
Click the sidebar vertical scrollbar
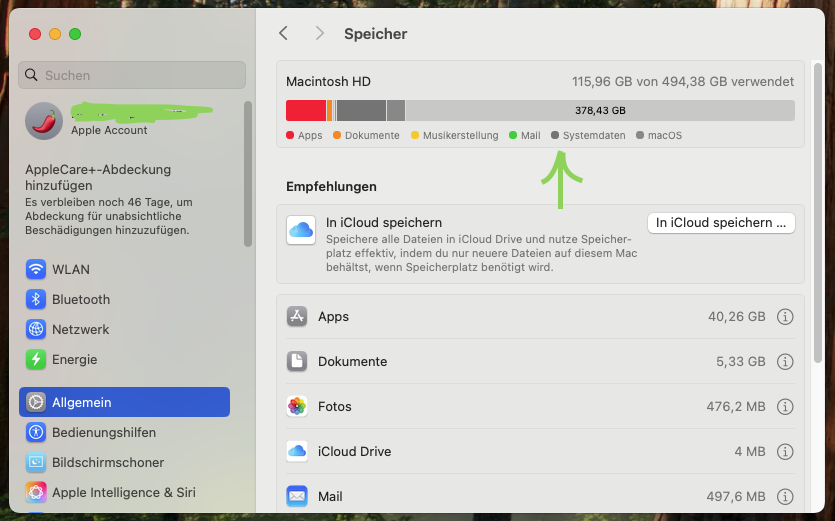pos(248,174)
